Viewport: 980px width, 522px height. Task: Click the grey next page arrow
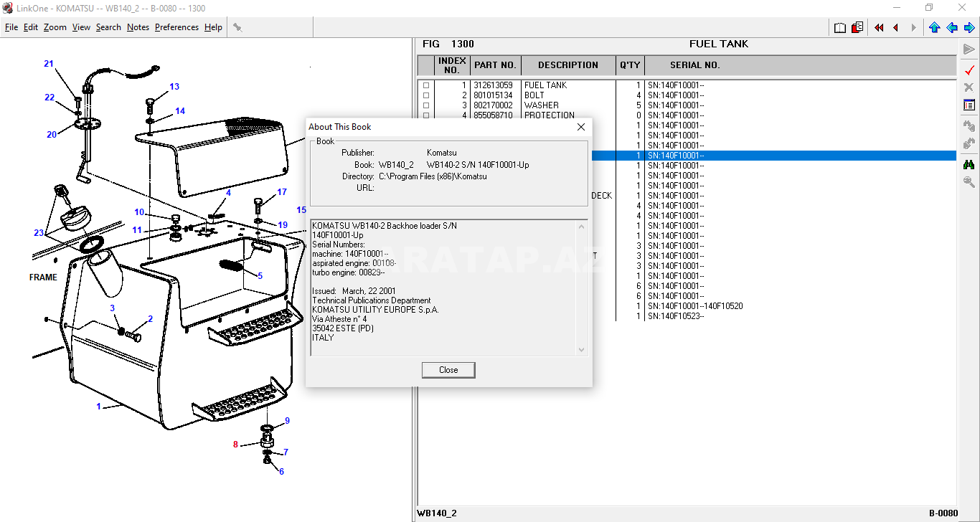coord(913,27)
